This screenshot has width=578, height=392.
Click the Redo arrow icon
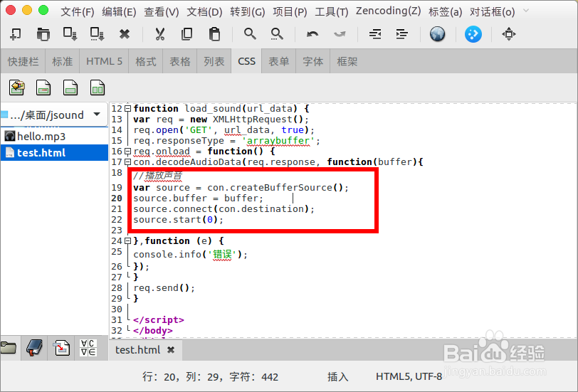(340, 34)
